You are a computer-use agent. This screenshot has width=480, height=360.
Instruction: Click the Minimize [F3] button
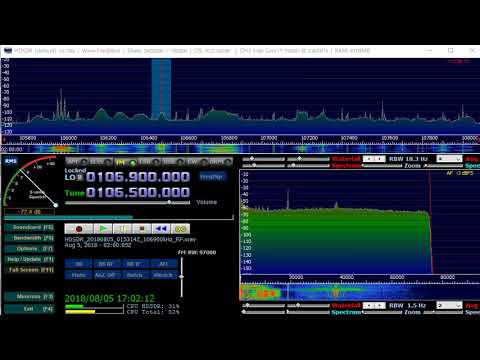(x=30, y=296)
